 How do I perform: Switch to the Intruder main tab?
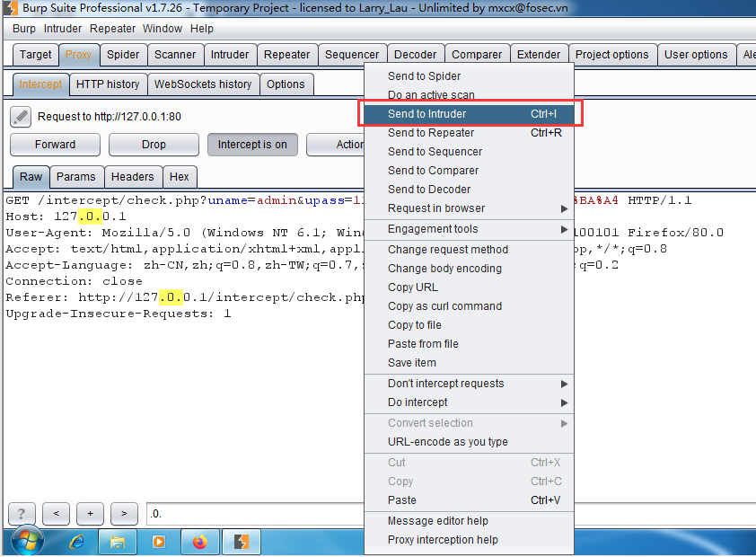(230, 55)
